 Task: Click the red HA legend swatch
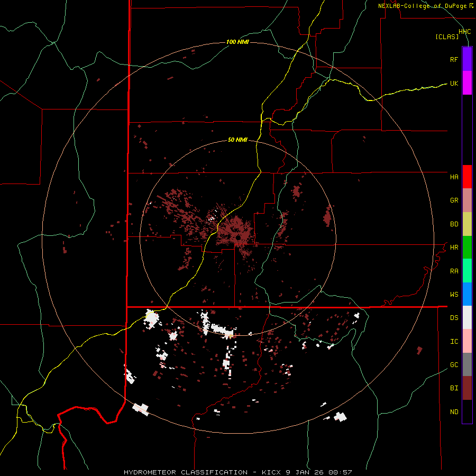467,177
